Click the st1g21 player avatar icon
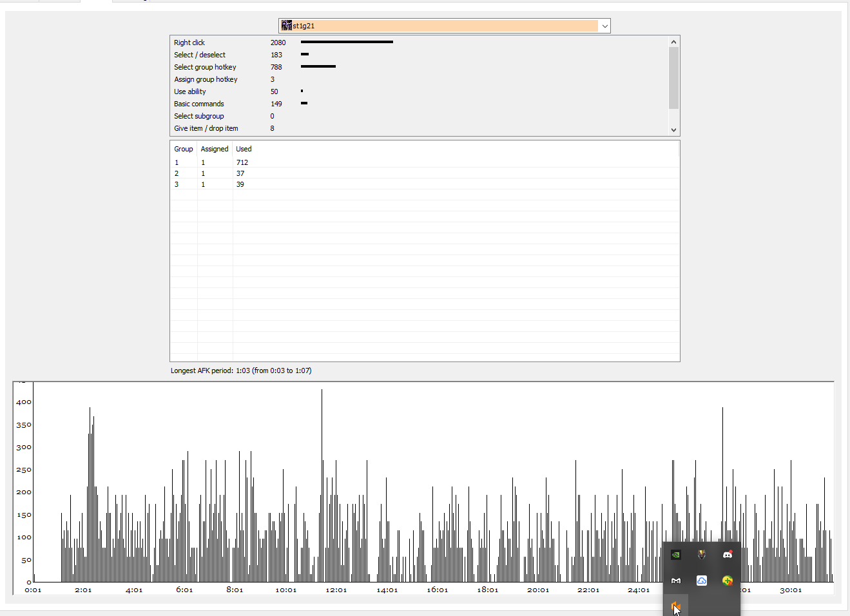Screen dimensions: 850x616 click(x=287, y=26)
